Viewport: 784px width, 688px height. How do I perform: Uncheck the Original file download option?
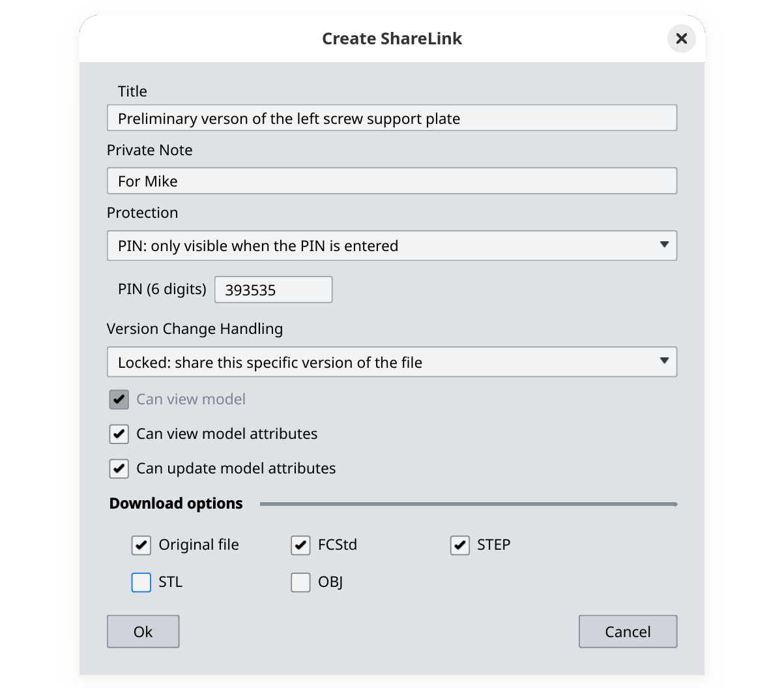click(x=141, y=545)
